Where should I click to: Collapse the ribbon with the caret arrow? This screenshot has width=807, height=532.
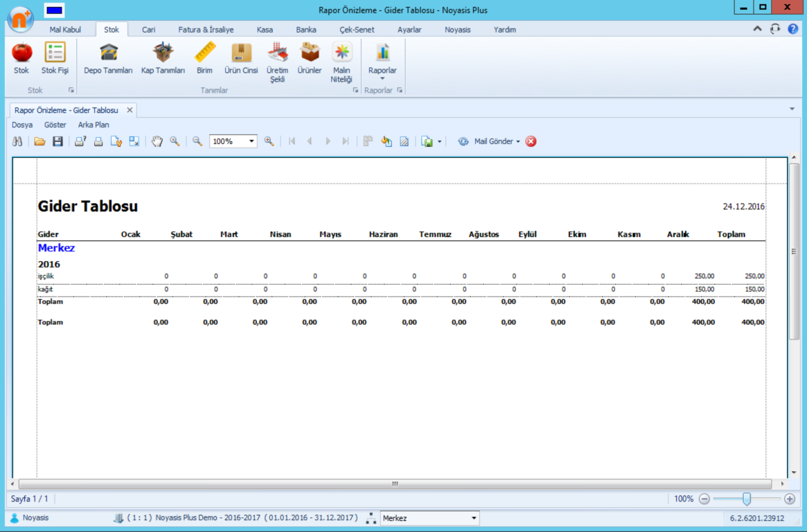[758, 29]
